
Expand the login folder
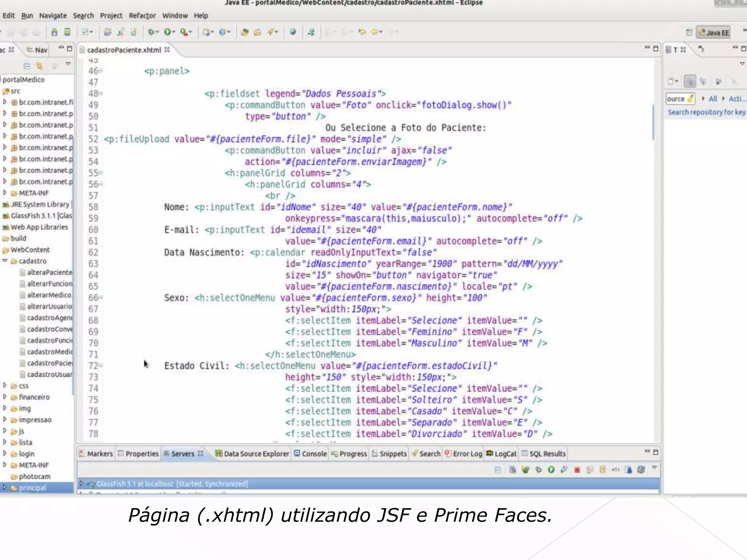pyautogui.click(x=5, y=453)
